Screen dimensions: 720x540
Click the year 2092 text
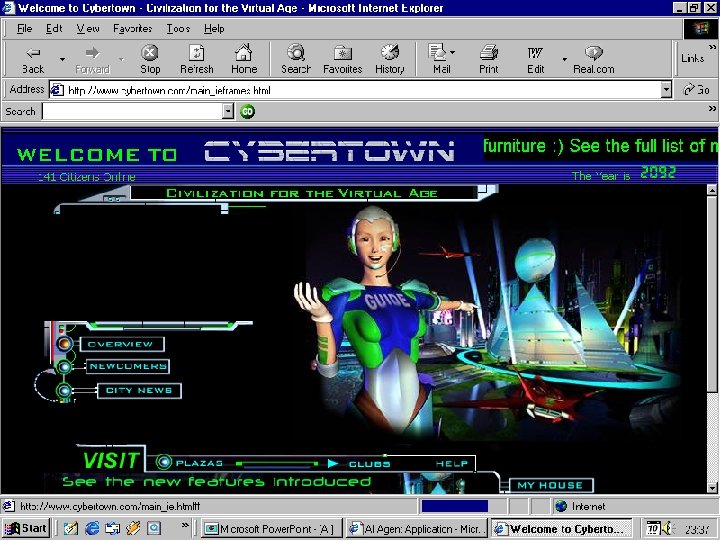click(658, 172)
